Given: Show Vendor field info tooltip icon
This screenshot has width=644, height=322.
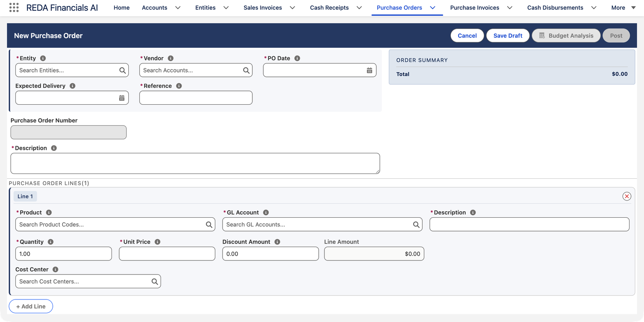Looking at the screenshot, I should pos(171,58).
